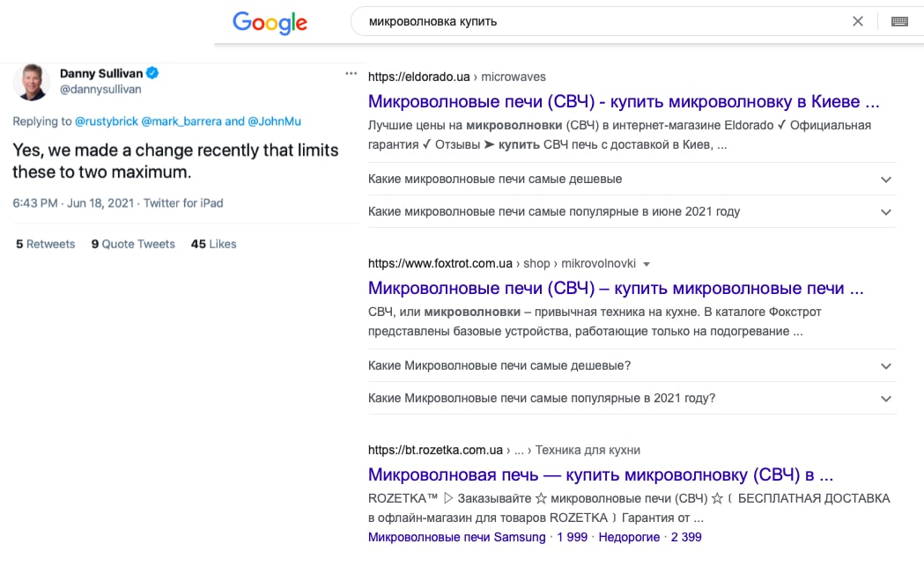Clear the search query with the X icon

[857, 21]
